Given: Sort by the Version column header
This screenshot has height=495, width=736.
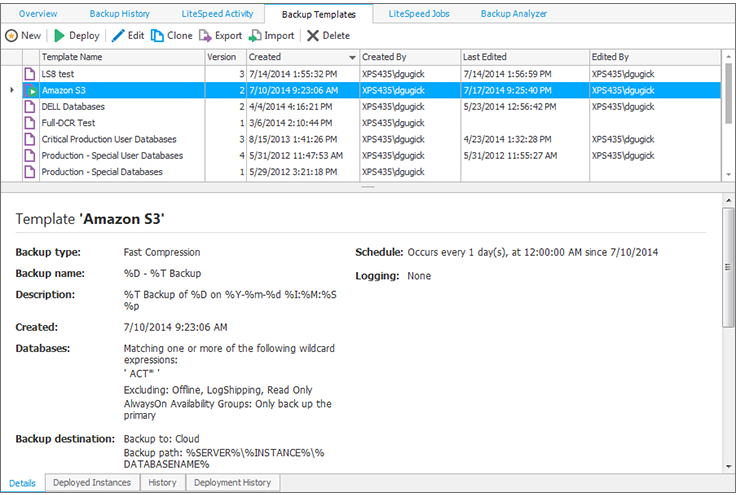Looking at the screenshot, I should tap(226, 57).
